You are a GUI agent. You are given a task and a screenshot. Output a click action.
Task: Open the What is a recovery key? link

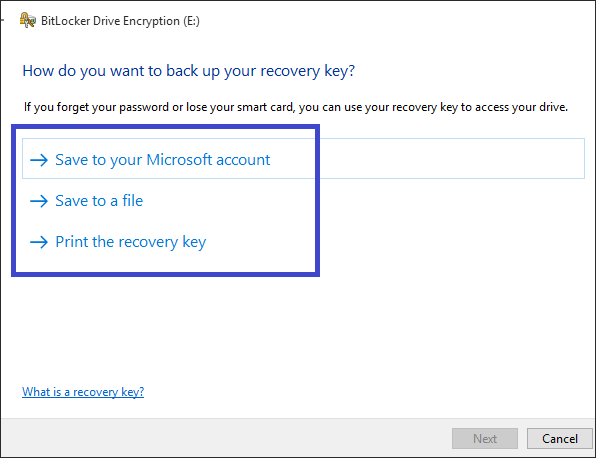83,392
